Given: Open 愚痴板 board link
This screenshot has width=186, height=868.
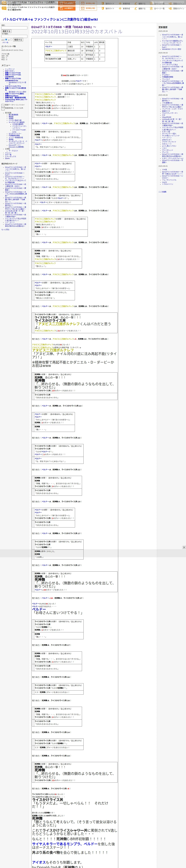Looking at the screenshot, I should click(11, 139).
